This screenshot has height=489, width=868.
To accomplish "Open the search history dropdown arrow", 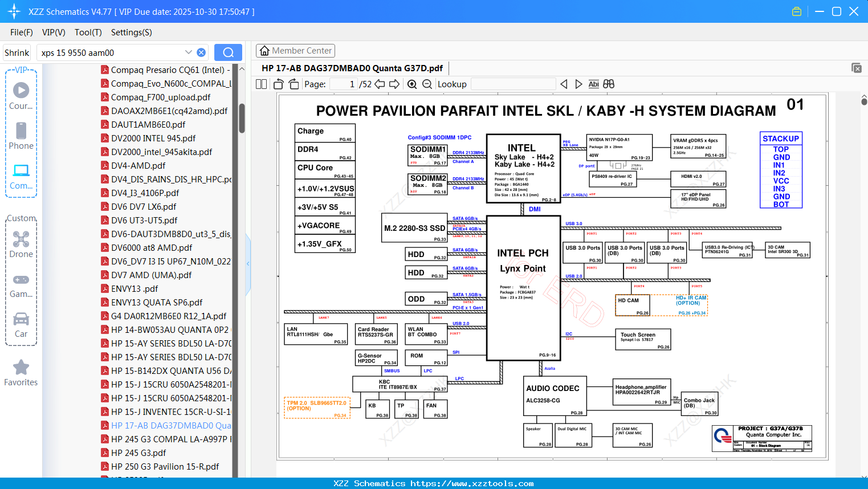I will tap(189, 52).
